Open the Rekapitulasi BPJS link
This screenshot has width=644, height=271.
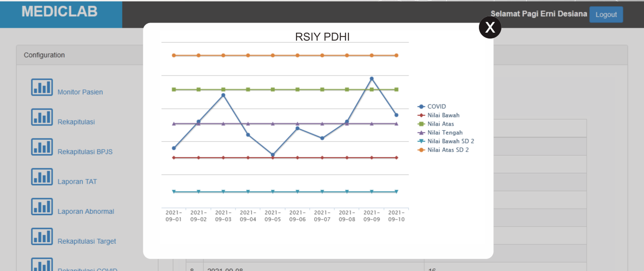coord(85,152)
